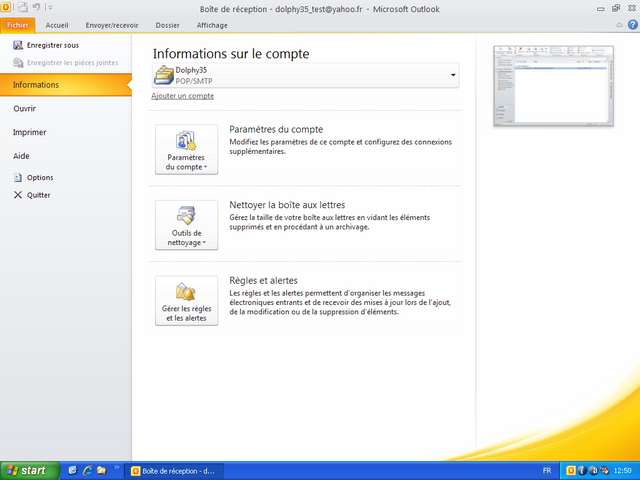Click the red shield tray icon
This screenshot has width=640, height=480.
click(604, 471)
